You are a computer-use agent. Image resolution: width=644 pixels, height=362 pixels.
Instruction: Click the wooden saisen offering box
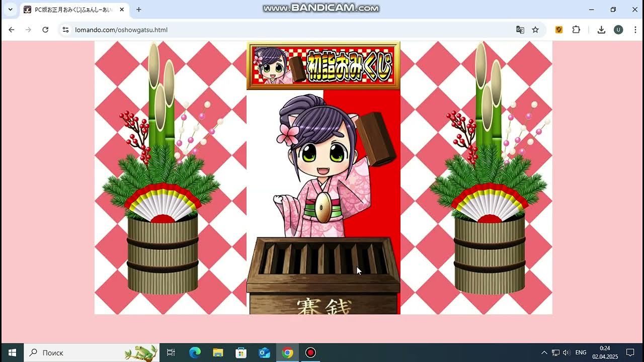point(323,274)
